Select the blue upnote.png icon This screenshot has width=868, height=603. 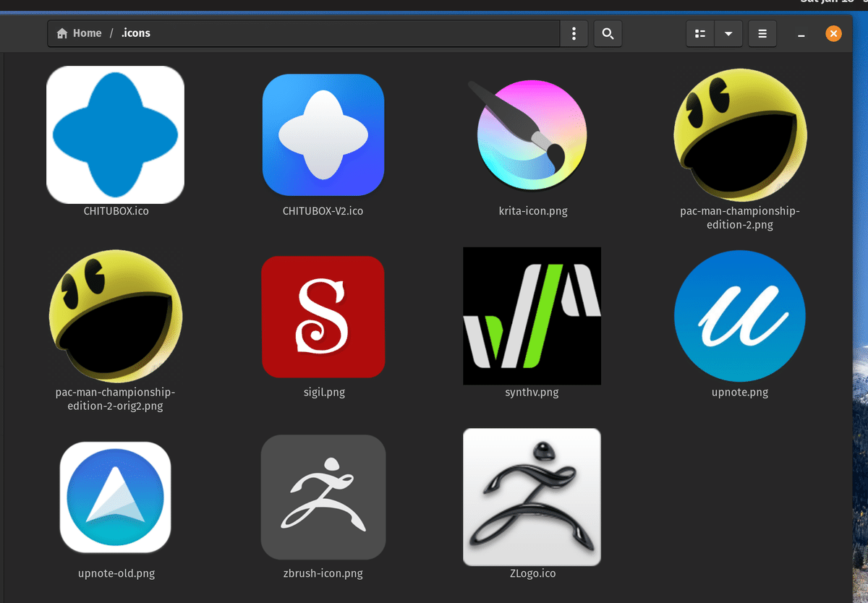click(739, 316)
